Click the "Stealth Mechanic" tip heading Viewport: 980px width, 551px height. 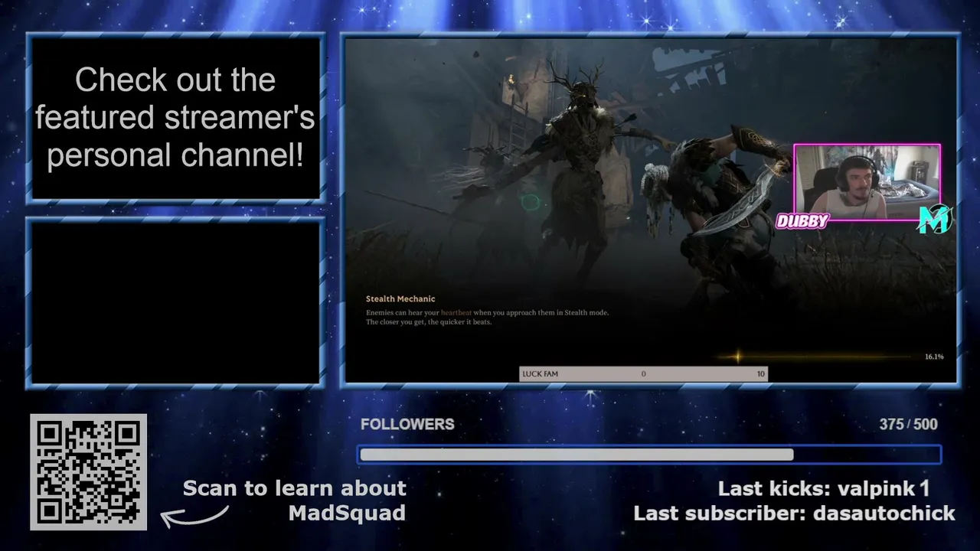(x=400, y=298)
